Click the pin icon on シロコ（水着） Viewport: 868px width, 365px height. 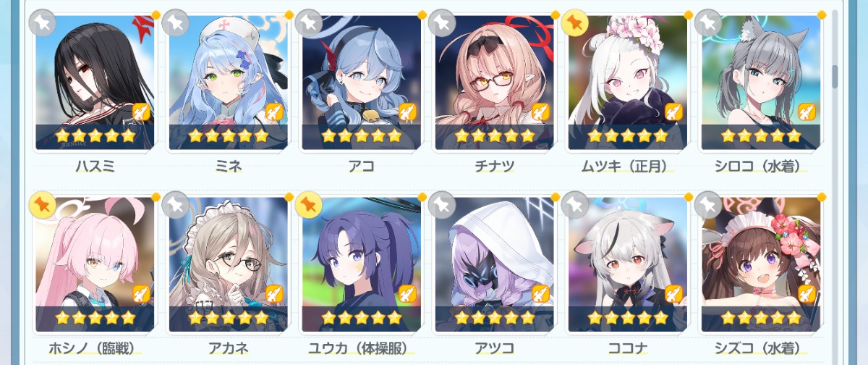(708, 23)
